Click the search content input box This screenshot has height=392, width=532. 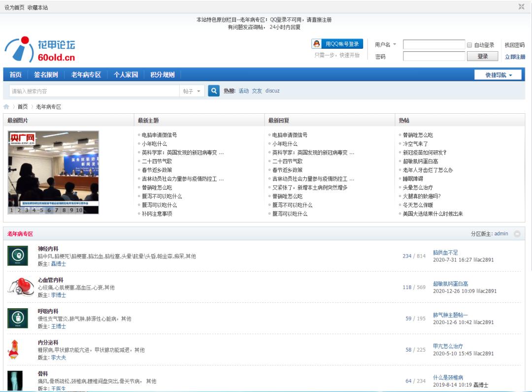(x=95, y=91)
